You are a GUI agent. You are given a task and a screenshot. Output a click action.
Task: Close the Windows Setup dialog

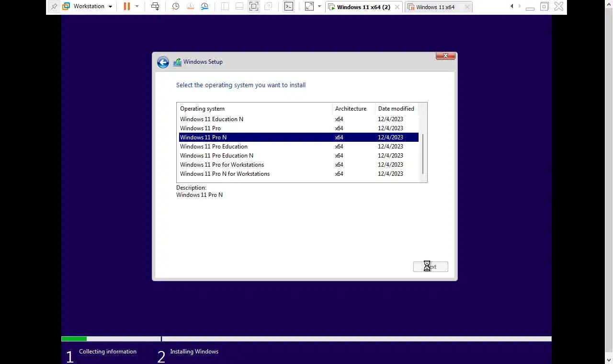445,56
